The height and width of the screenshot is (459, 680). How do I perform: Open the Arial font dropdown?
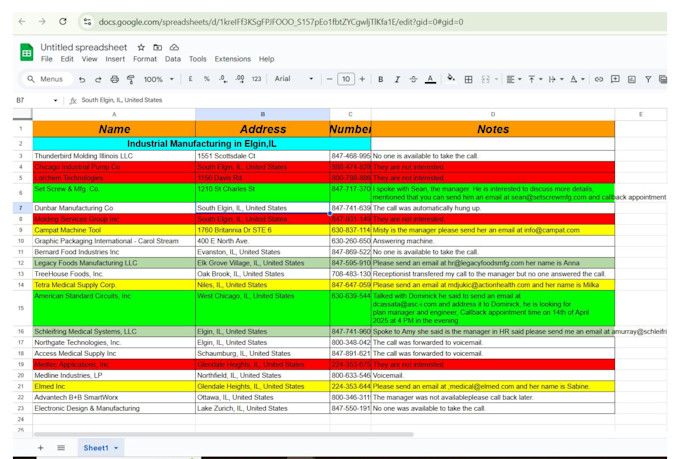point(294,79)
